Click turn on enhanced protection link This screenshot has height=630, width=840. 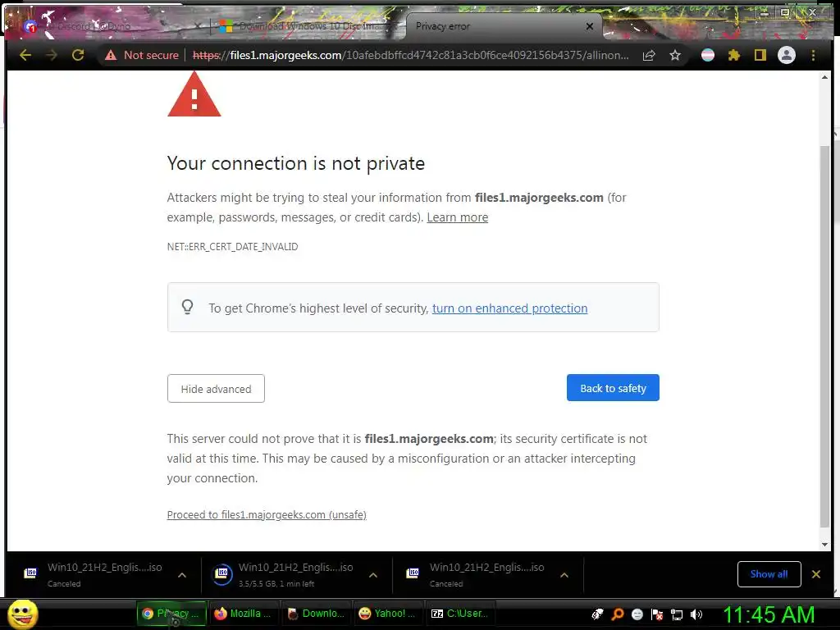click(509, 308)
